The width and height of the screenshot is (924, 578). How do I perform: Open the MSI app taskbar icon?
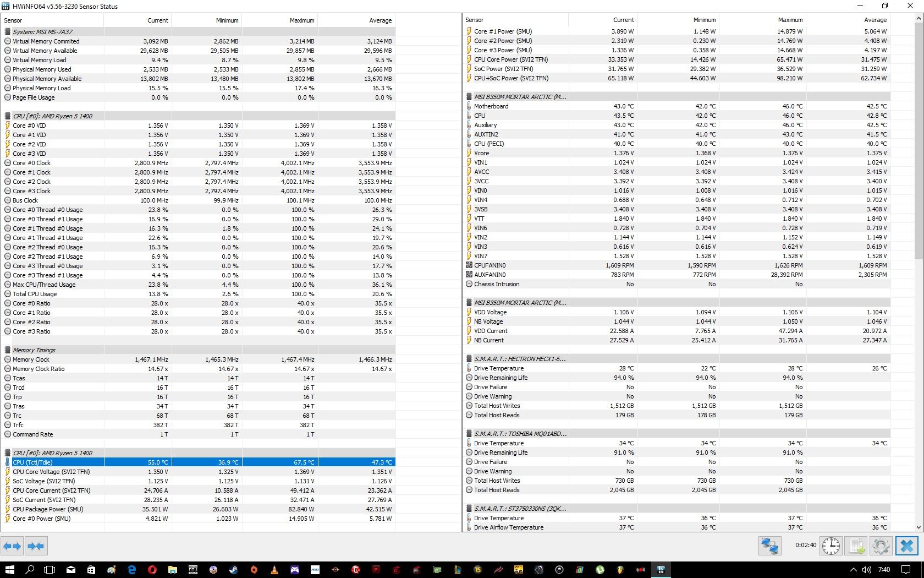315,570
